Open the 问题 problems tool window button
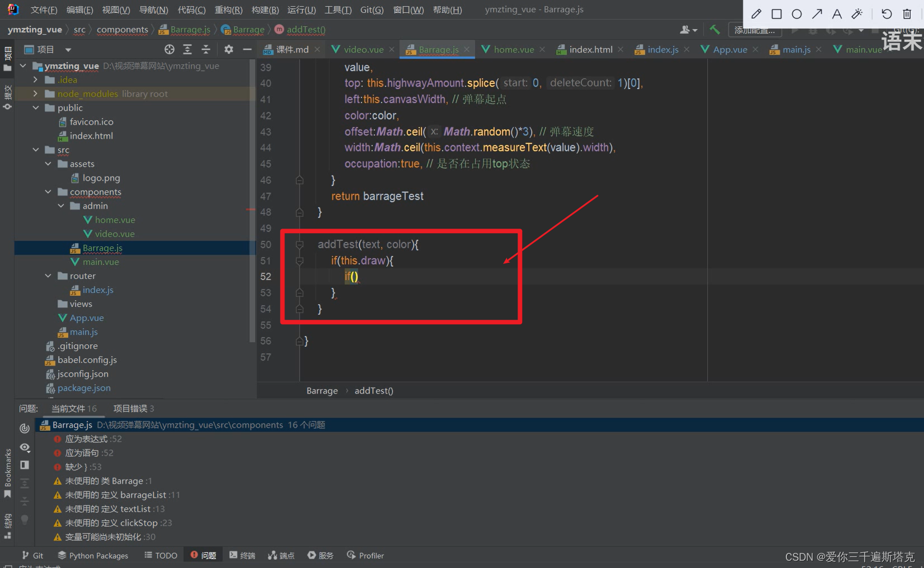This screenshot has width=924, height=568. (203, 555)
